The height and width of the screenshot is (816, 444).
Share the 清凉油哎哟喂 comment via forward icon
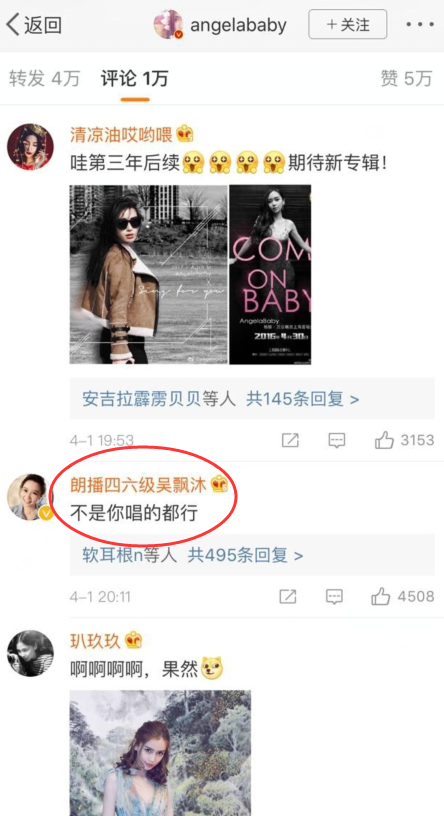pos(290,440)
